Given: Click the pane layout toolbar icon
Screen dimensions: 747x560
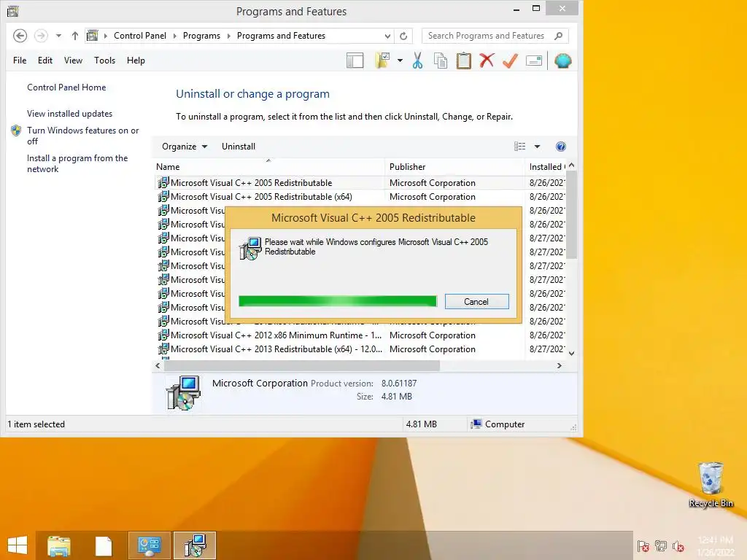Looking at the screenshot, I should point(355,61).
